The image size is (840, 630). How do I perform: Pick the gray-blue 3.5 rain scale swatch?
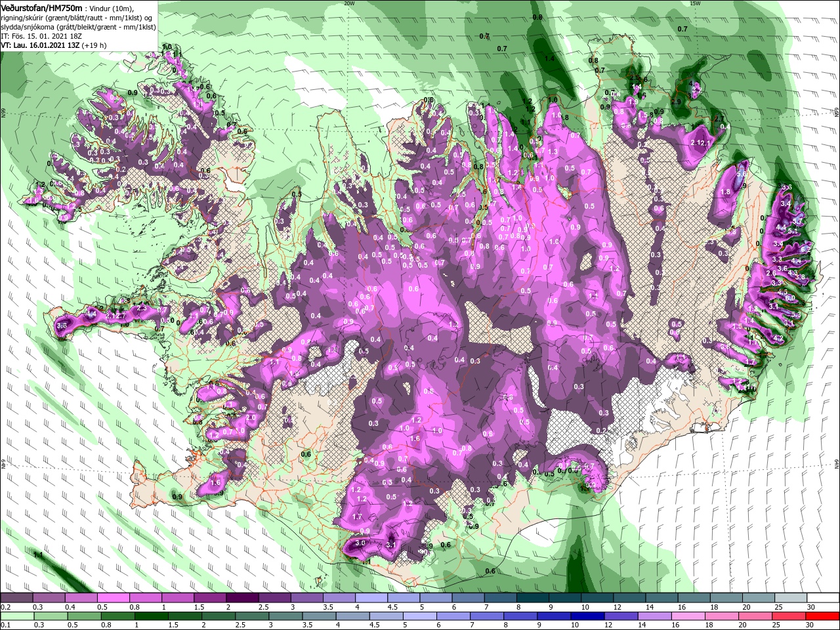coord(319,616)
